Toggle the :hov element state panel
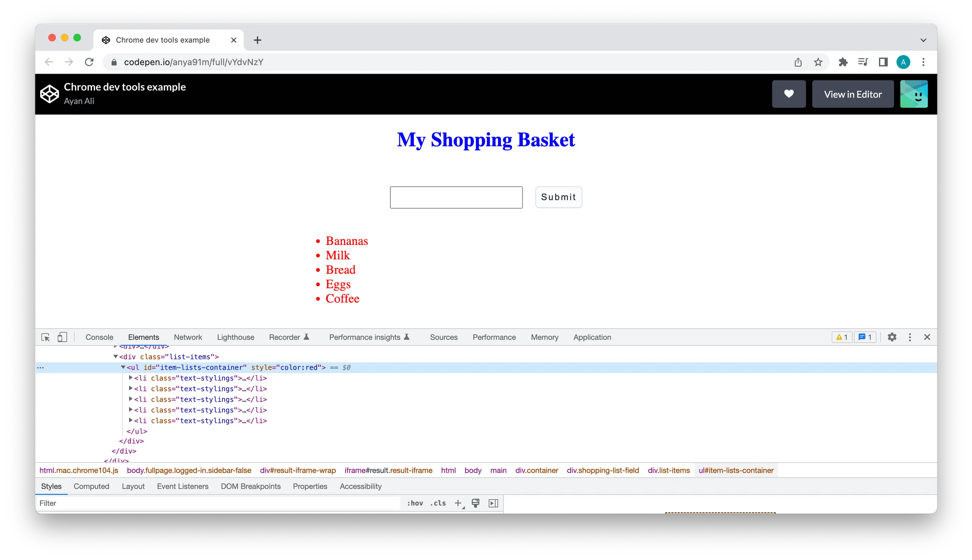The image size is (972, 560). [x=415, y=503]
